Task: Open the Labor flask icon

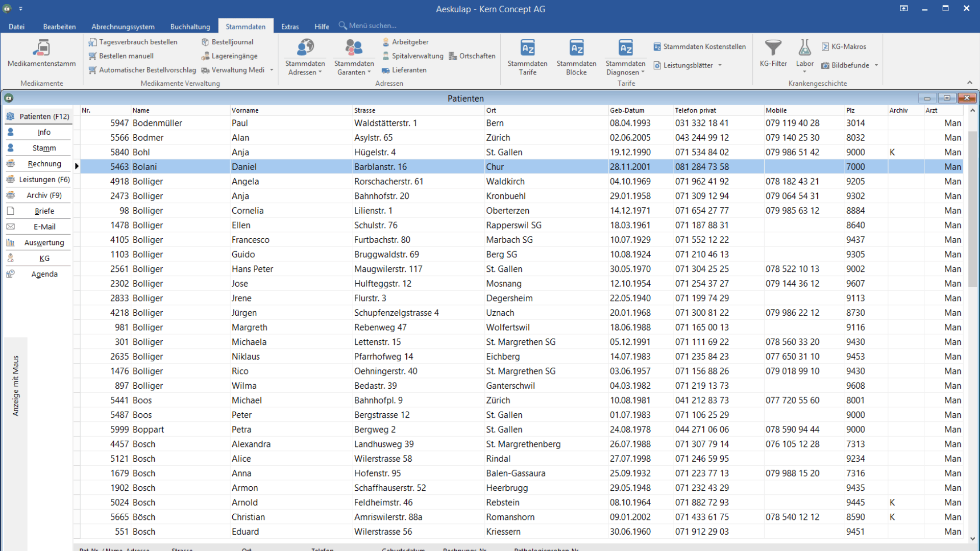Action: coord(804,48)
